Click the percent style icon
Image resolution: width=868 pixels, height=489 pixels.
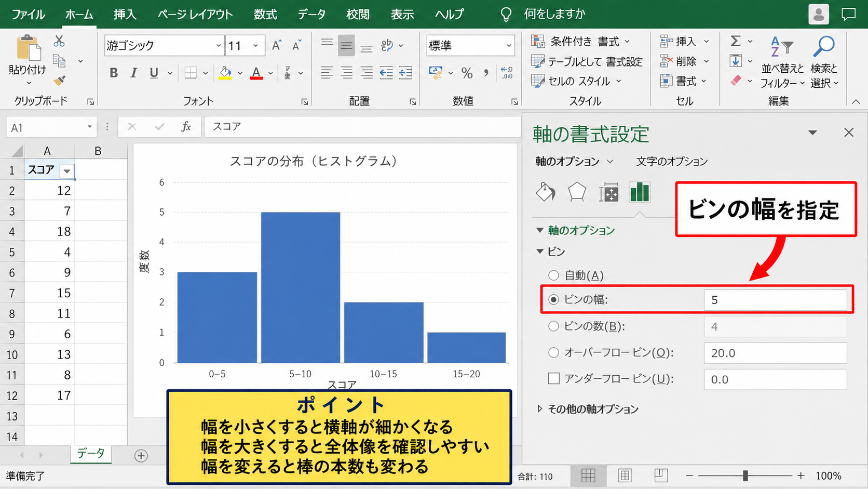click(467, 73)
